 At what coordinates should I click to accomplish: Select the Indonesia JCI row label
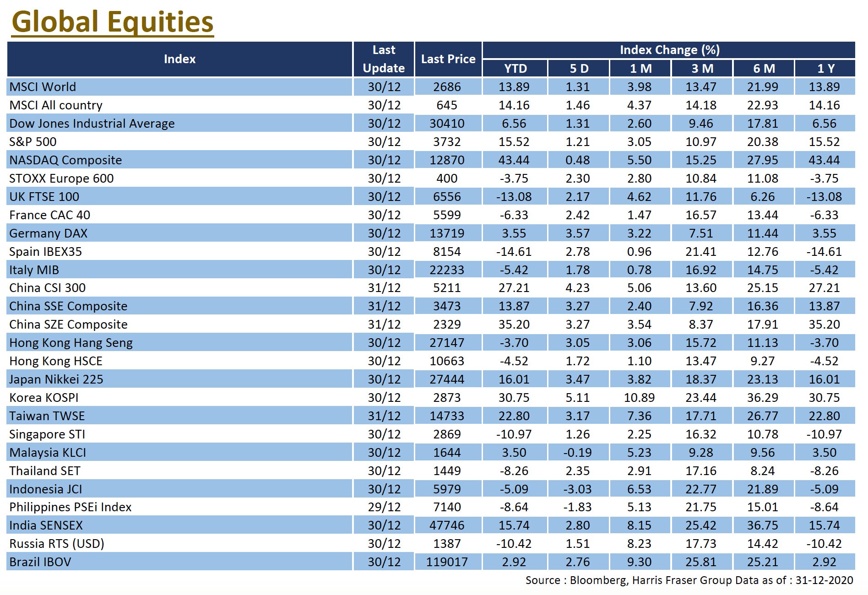click(x=46, y=489)
